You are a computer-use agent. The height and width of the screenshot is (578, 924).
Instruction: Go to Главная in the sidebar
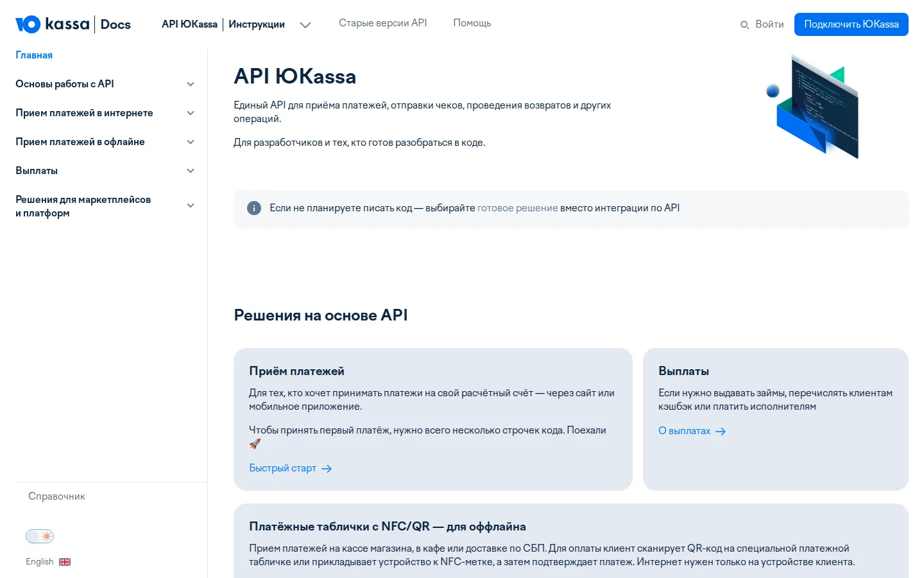point(34,55)
